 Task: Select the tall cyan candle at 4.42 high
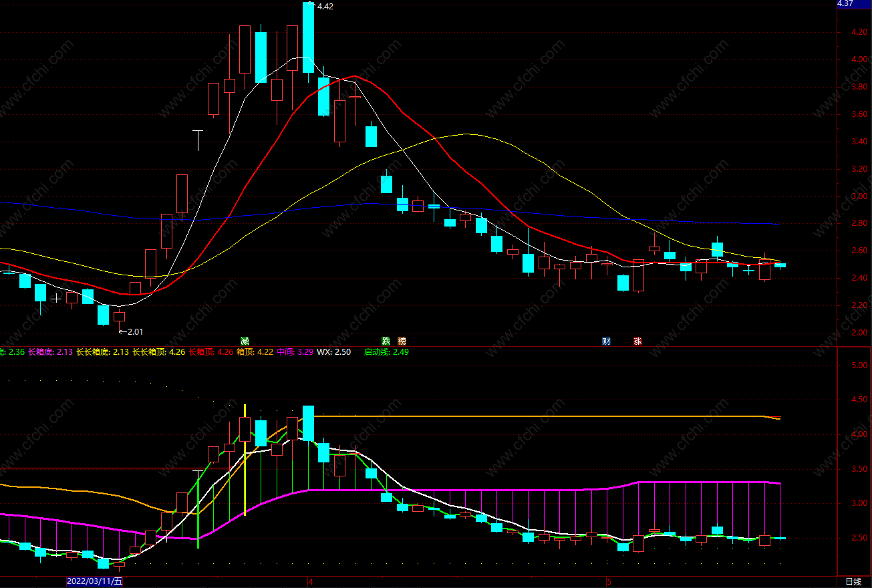click(308, 37)
